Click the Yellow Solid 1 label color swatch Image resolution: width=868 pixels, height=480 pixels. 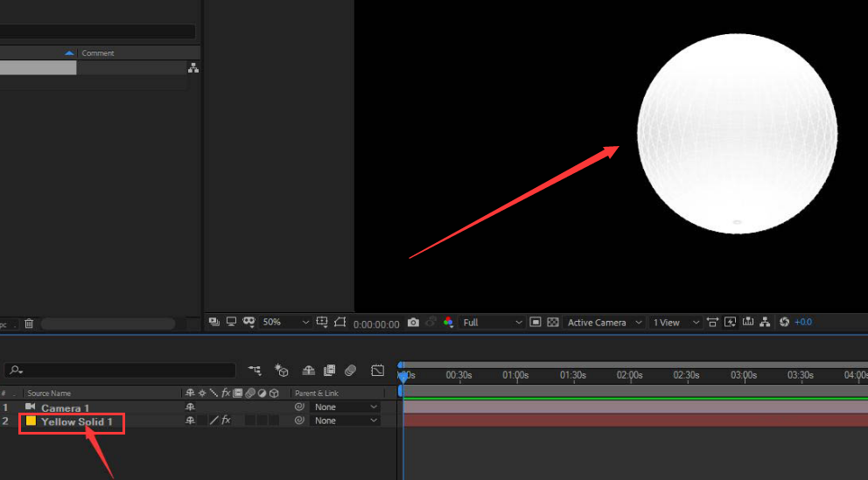click(31, 421)
